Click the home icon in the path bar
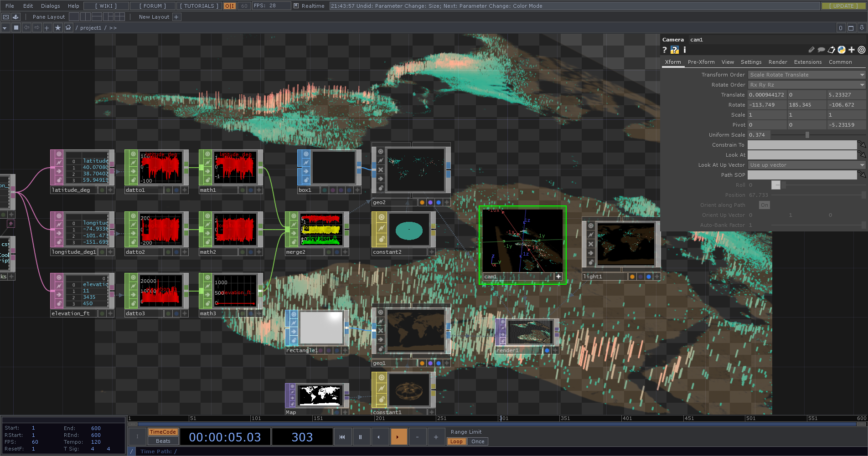The height and width of the screenshot is (456, 868). point(68,28)
